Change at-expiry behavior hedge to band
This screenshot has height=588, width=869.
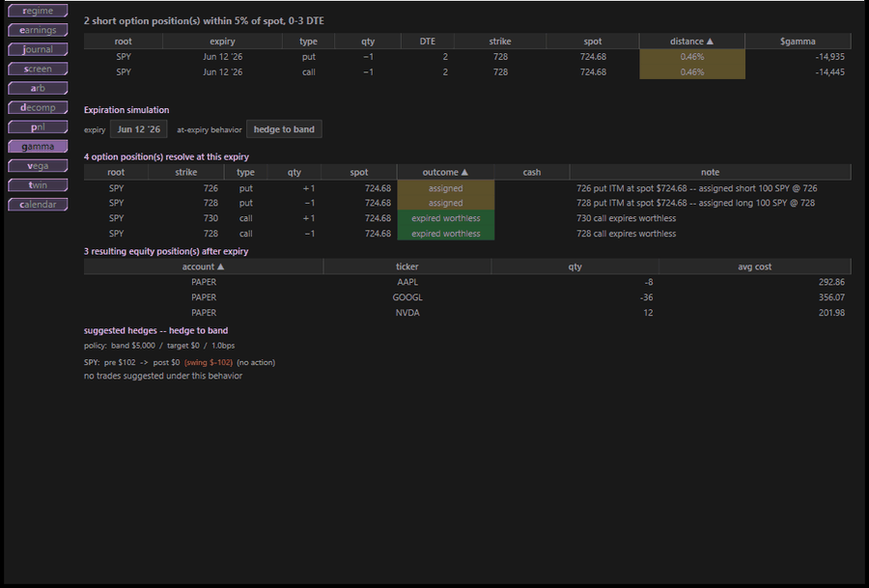[284, 129]
